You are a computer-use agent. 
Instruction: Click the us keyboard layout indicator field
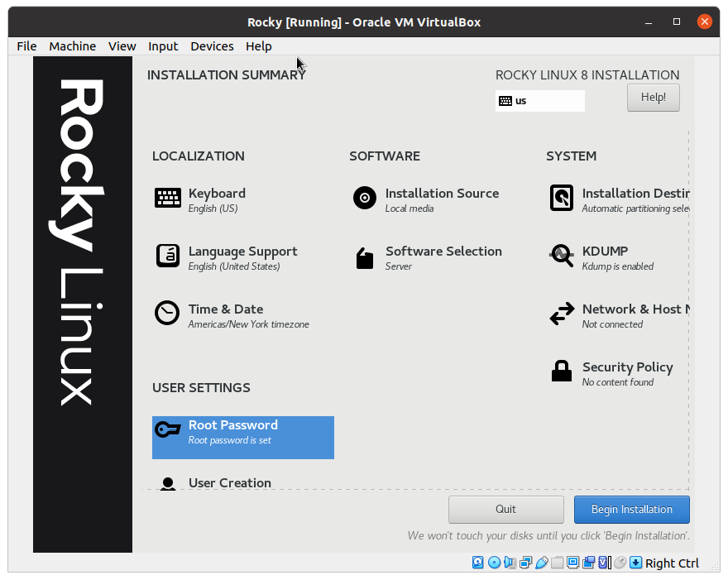[x=540, y=101]
